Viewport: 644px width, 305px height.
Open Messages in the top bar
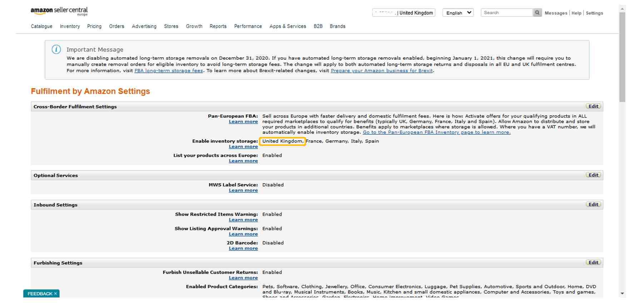tap(556, 13)
